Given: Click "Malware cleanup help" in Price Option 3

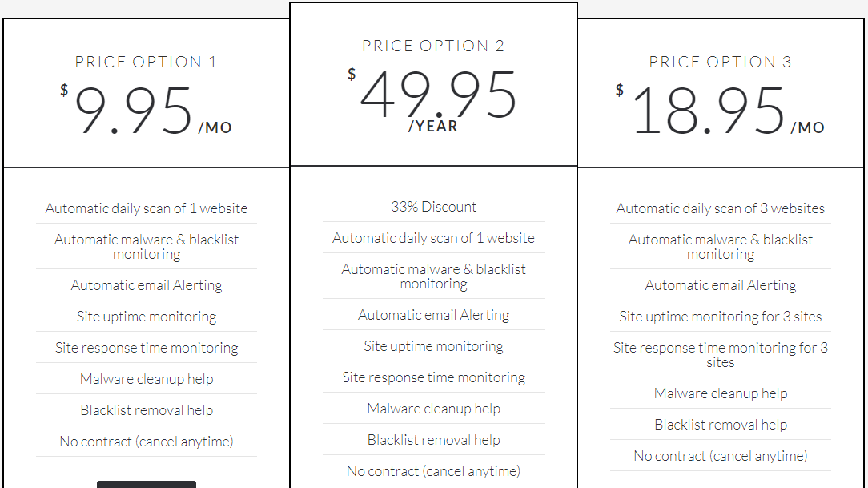Looking at the screenshot, I should click(x=720, y=393).
